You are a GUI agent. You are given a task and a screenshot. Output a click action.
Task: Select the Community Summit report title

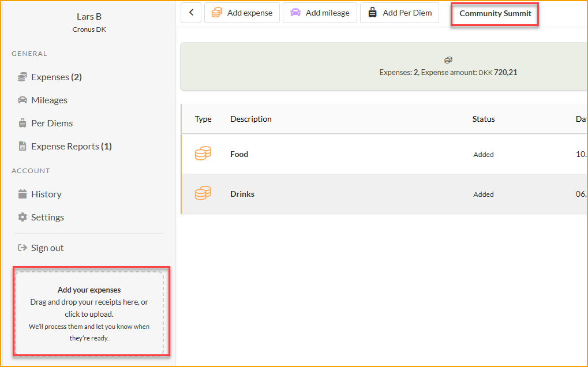click(495, 13)
